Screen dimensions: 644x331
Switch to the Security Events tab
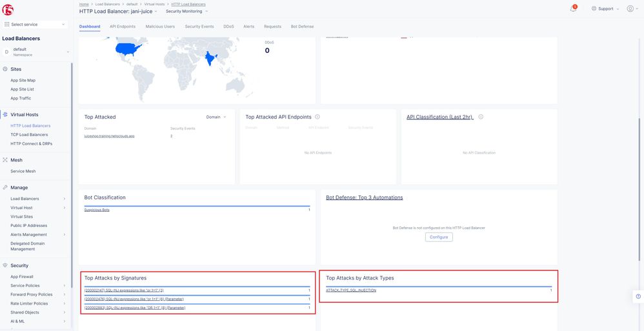tap(199, 26)
